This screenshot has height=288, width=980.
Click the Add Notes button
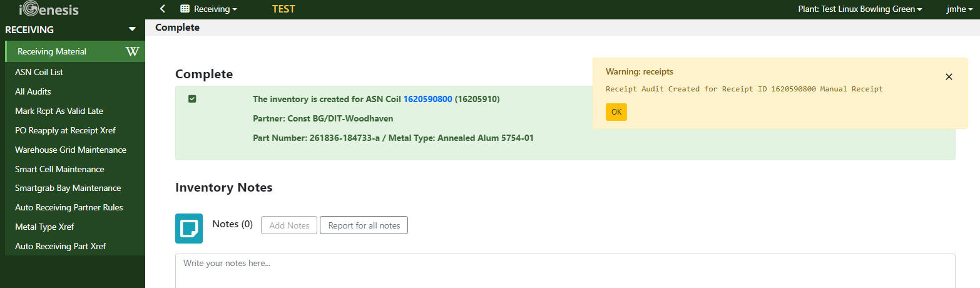click(289, 225)
